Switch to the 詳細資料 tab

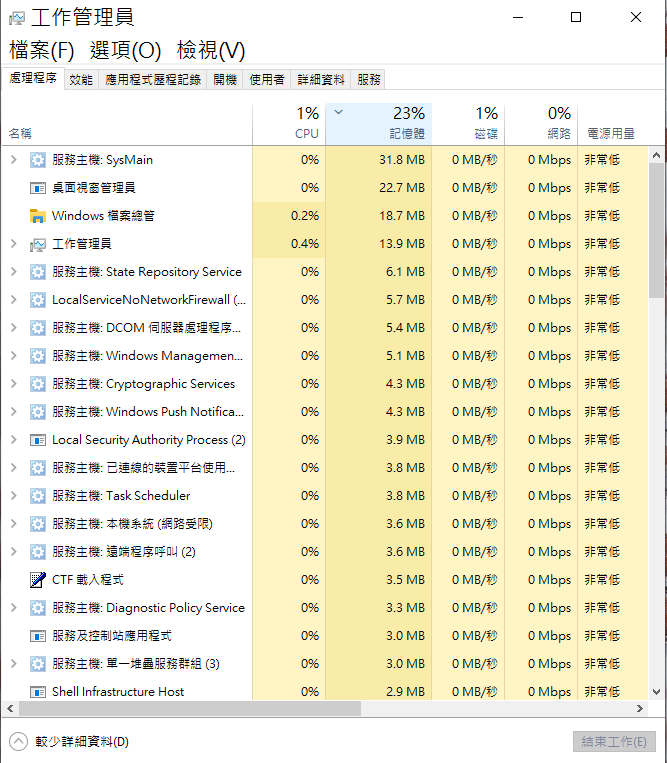(321, 80)
